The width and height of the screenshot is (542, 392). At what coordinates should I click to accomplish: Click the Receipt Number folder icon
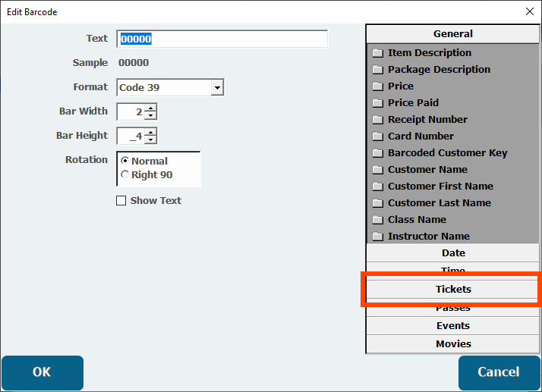coord(377,120)
